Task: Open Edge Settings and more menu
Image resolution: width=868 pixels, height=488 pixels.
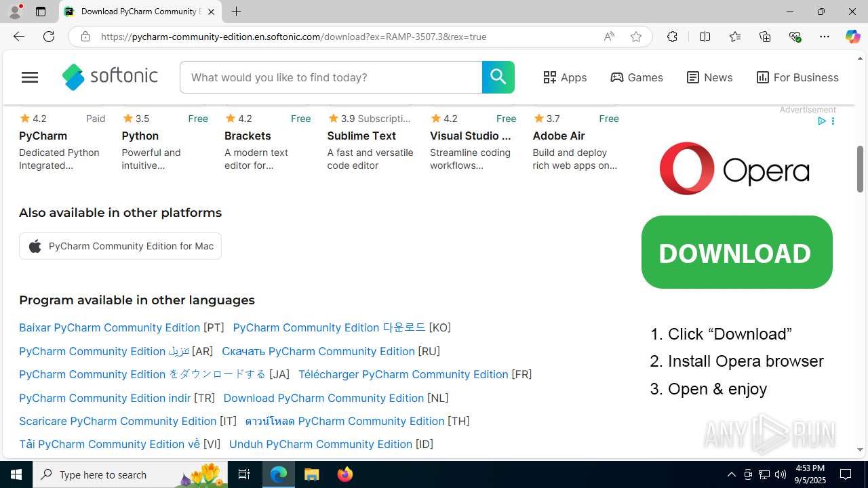Action: click(825, 37)
